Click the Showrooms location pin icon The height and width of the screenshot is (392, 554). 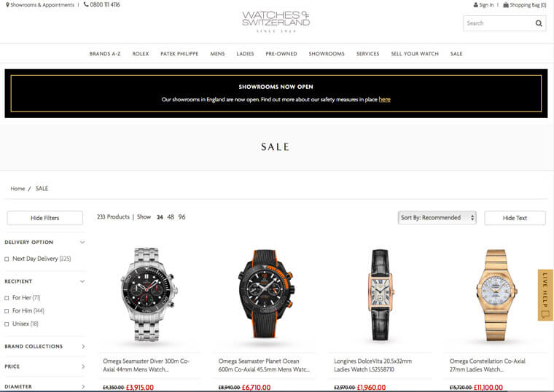coord(7,5)
